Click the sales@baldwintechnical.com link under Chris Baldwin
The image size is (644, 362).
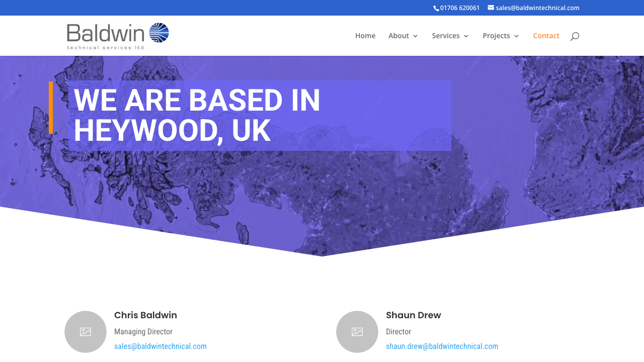point(160,346)
